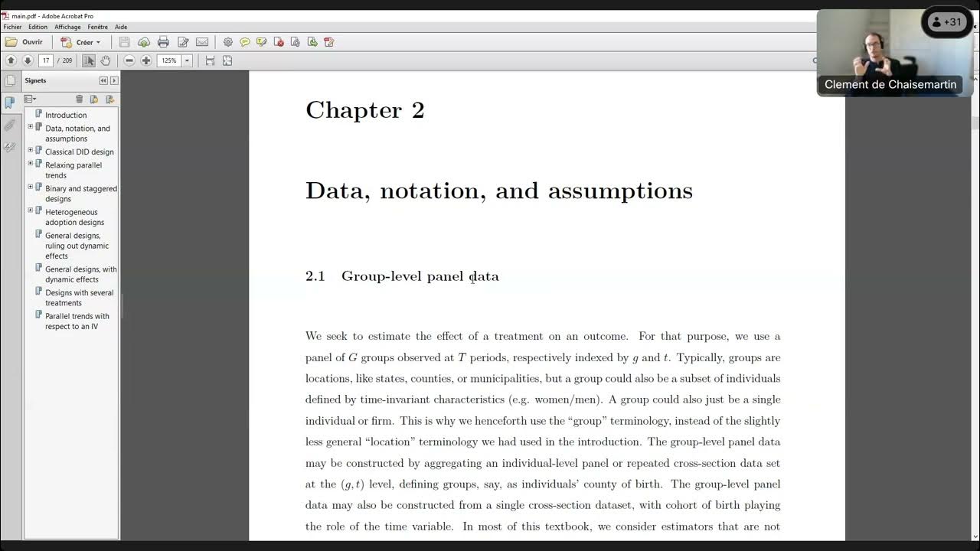
Task: Expand Heterogeneous adoption designs bookmark
Action: [31, 210]
